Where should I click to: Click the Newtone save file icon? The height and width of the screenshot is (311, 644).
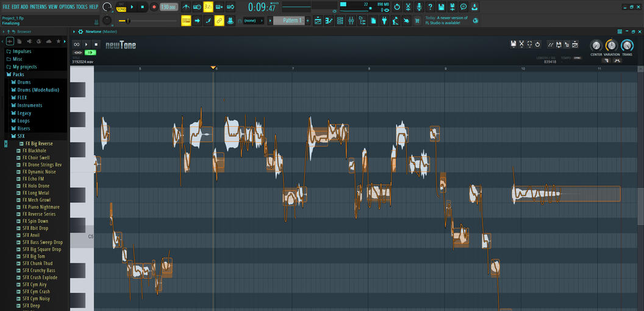point(513,44)
